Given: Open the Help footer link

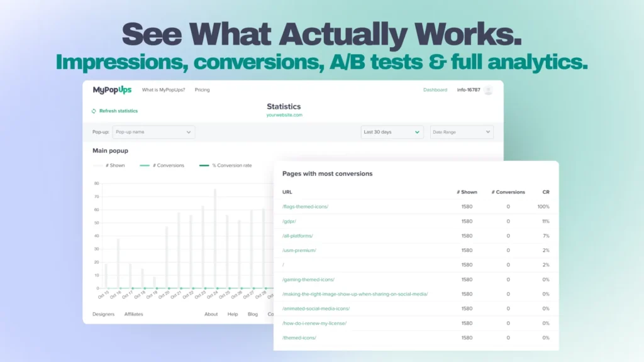Looking at the screenshot, I should [233, 314].
